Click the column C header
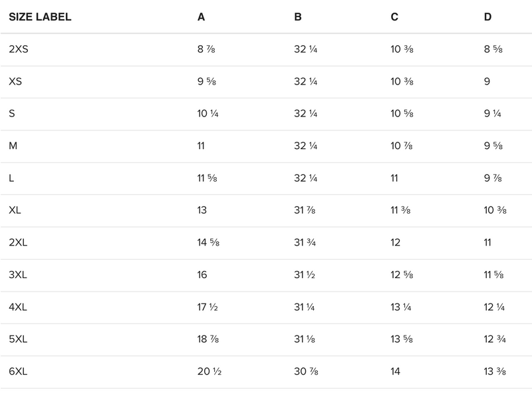Image resolution: width=532 pixels, height=396 pixels. coord(394,17)
